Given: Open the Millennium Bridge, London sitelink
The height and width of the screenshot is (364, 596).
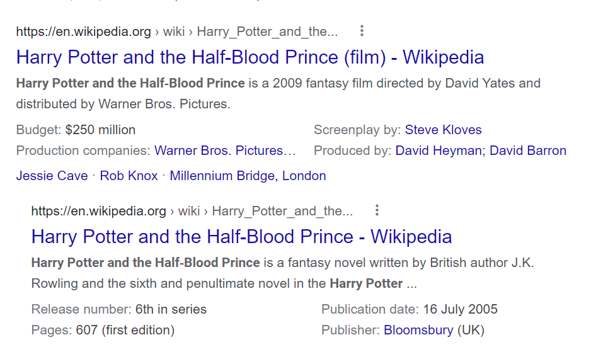Looking at the screenshot, I should pyautogui.click(x=248, y=176).
